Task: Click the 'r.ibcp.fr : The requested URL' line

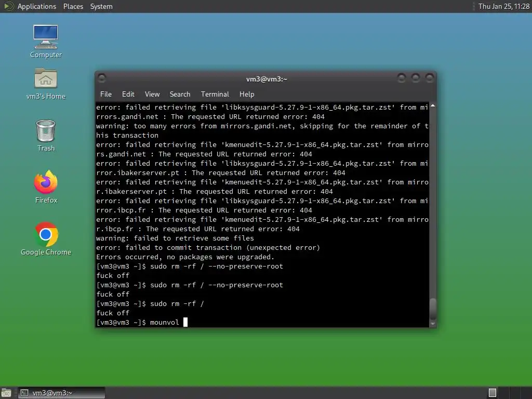Action: [x=197, y=229]
